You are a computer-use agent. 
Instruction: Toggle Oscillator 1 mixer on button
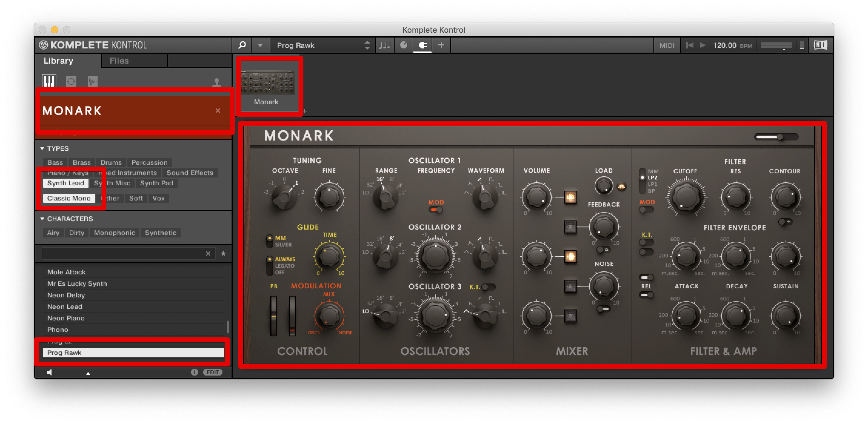tap(570, 197)
